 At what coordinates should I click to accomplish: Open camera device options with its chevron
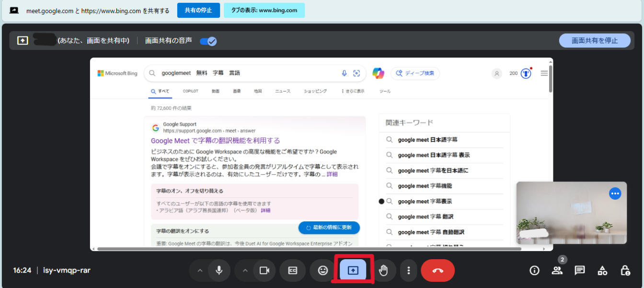[245, 270]
